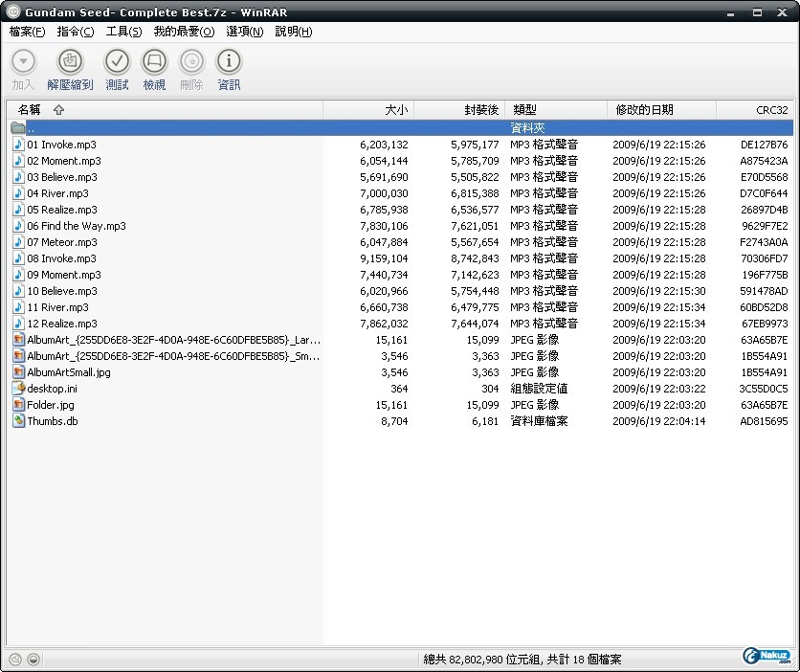Screen dimensions: 800x672
Task: Maximize the WinRAR window
Action: 757,12
